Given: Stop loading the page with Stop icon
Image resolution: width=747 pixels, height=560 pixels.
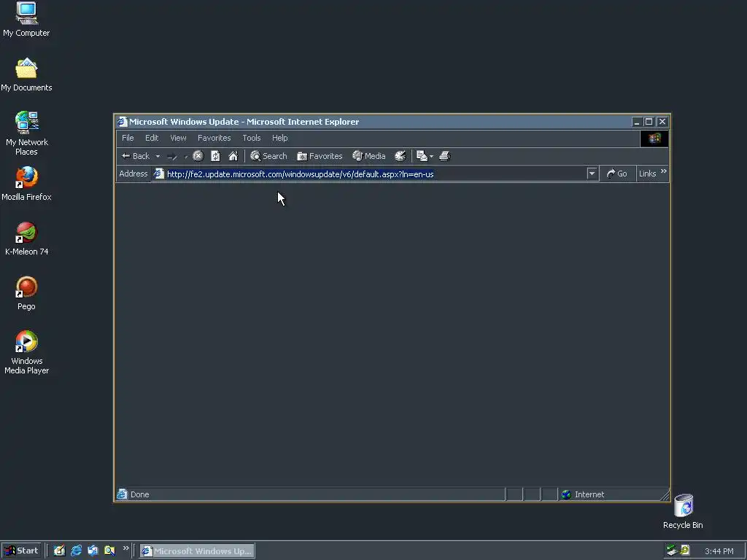Looking at the screenshot, I should coord(198,156).
